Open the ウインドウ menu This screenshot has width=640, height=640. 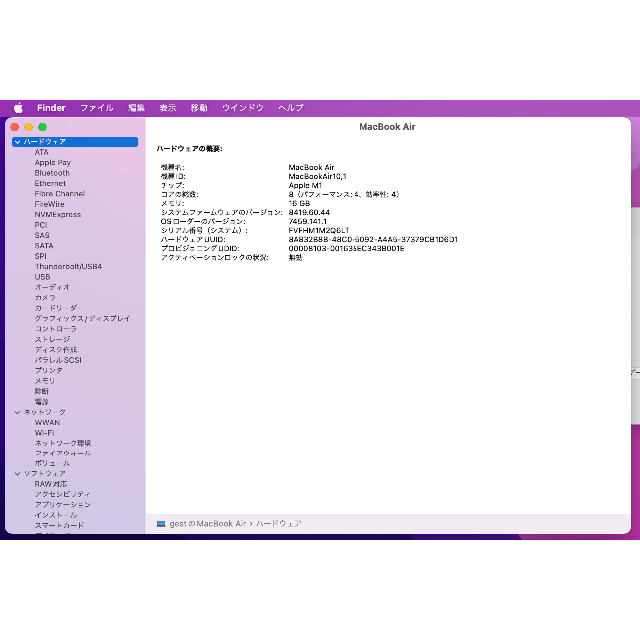point(243,108)
